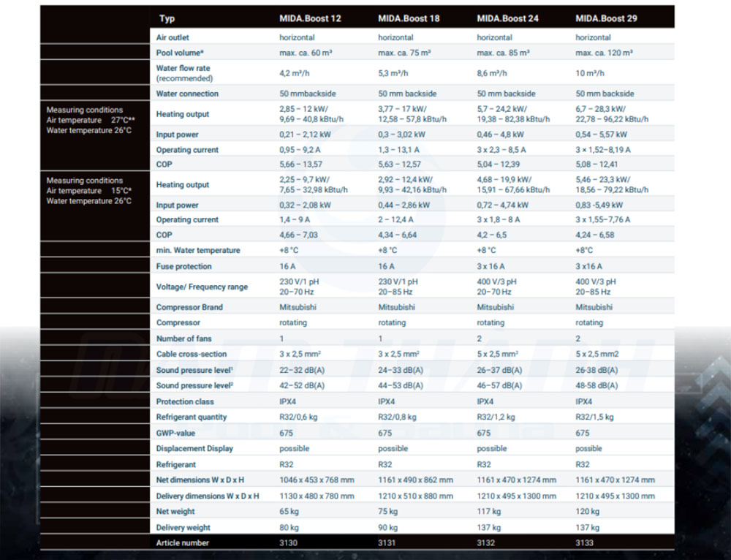Select article number 3133
731x560 pixels.
(585, 542)
